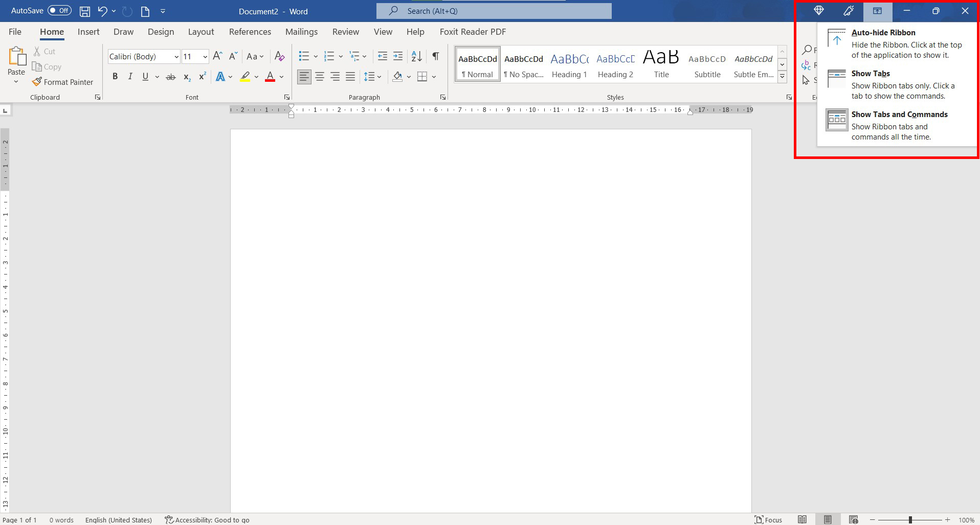
Task: Show paragraph marks pilcrow icon
Action: [436, 56]
